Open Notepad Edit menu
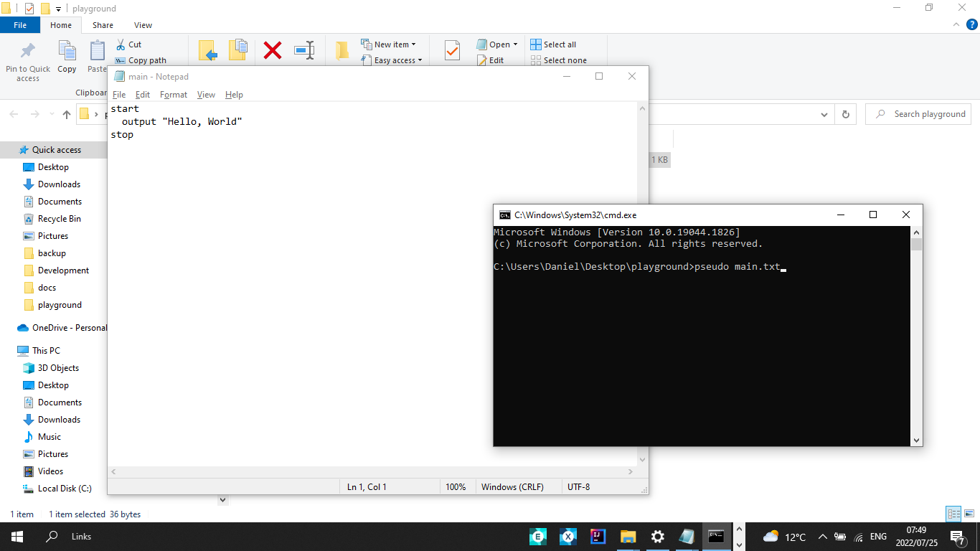The image size is (980, 551). click(x=143, y=95)
